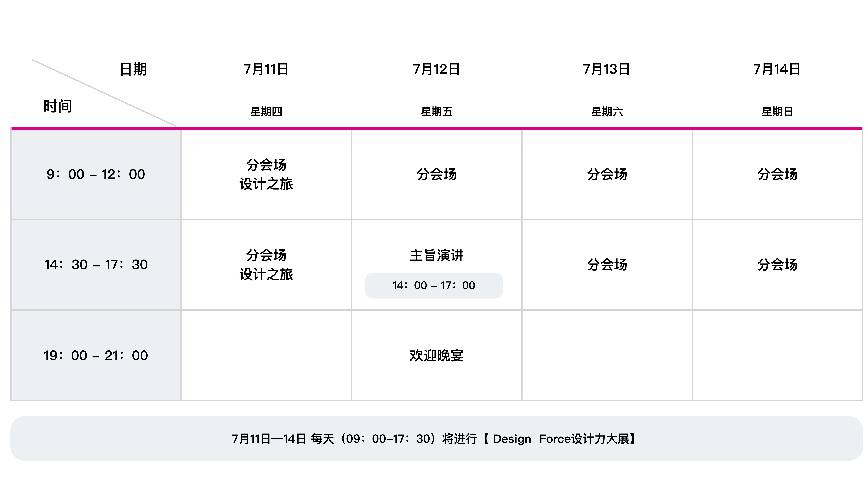The width and height of the screenshot is (868, 488).
Task: Click the 星期四 weekday label
Action: [x=266, y=112]
